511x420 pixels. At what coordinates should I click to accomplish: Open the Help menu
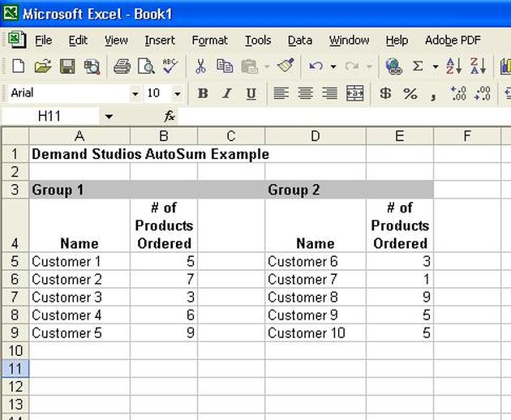coord(397,40)
